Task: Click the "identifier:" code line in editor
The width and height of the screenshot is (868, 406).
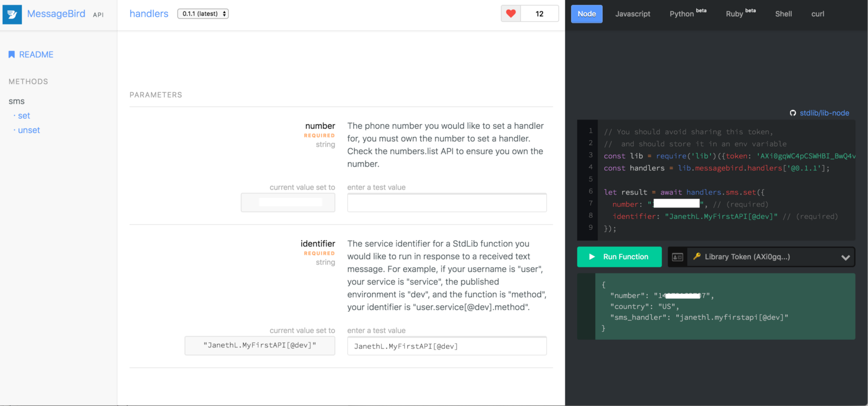Action: click(725, 216)
